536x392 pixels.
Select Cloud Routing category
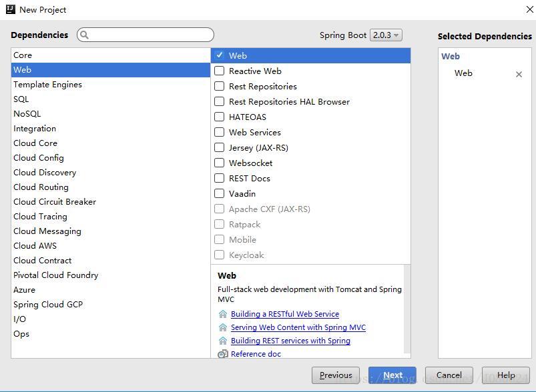pyautogui.click(x=110, y=187)
